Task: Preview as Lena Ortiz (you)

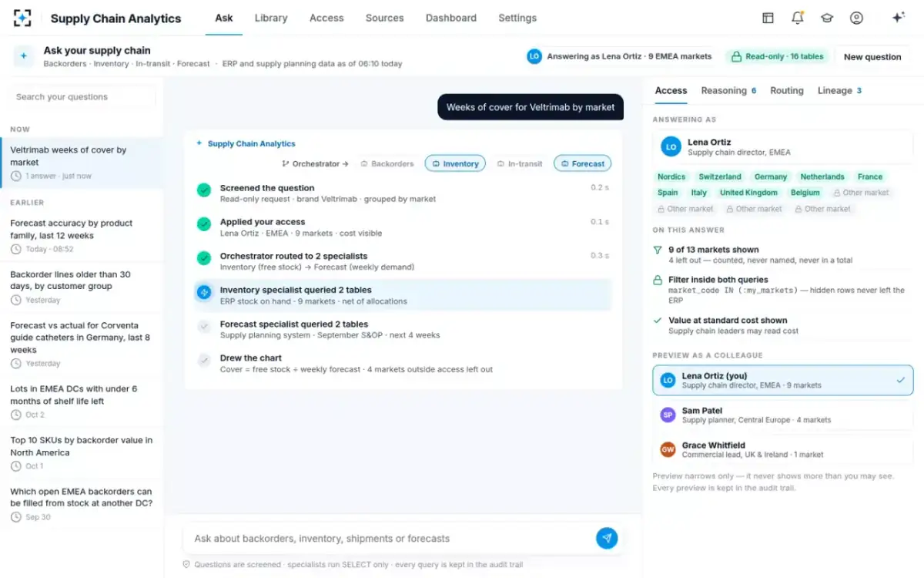Action: pyautogui.click(x=782, y=380)
